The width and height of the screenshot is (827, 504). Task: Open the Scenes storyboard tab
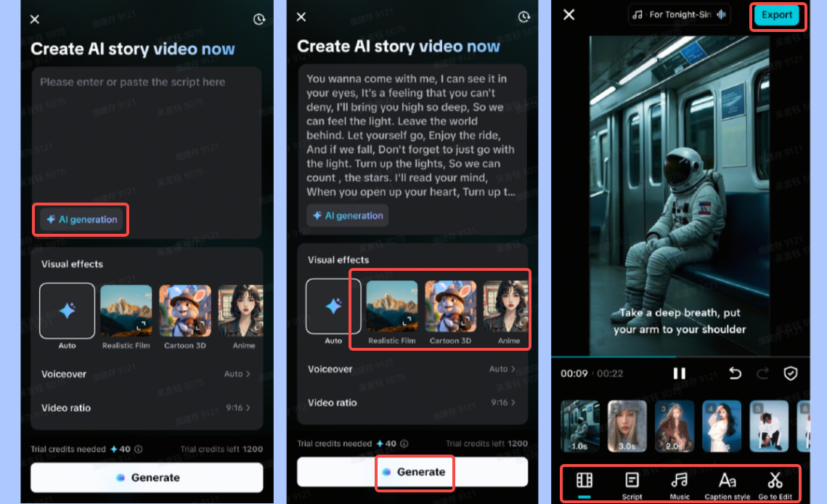(x=584, y=484)
